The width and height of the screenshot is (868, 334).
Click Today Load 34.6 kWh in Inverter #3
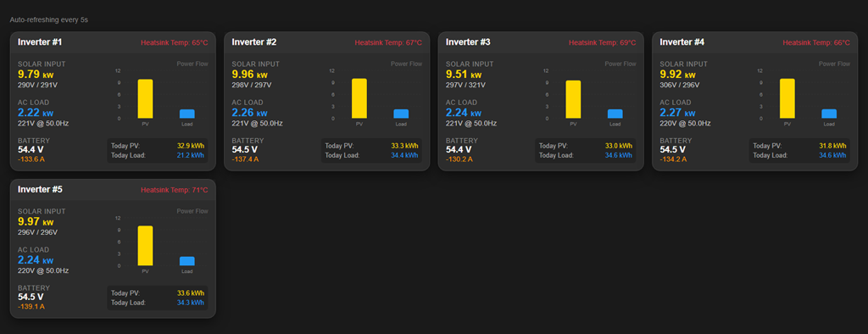[619, 156]
